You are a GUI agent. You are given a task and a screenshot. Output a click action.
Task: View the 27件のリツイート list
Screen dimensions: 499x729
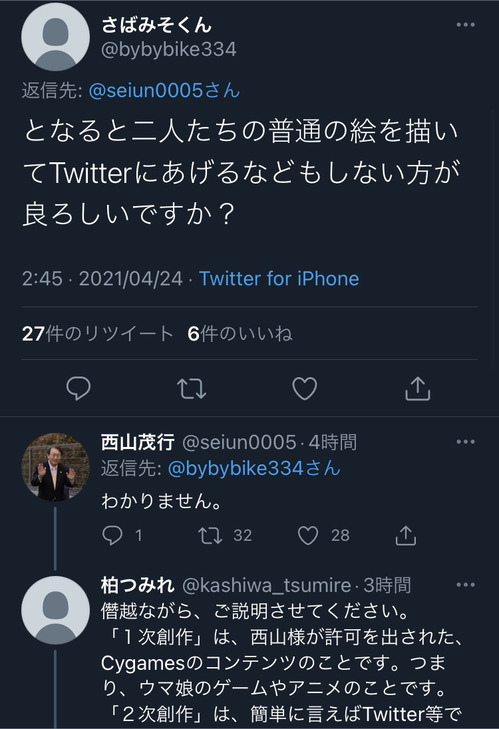(x=98, y=333)
